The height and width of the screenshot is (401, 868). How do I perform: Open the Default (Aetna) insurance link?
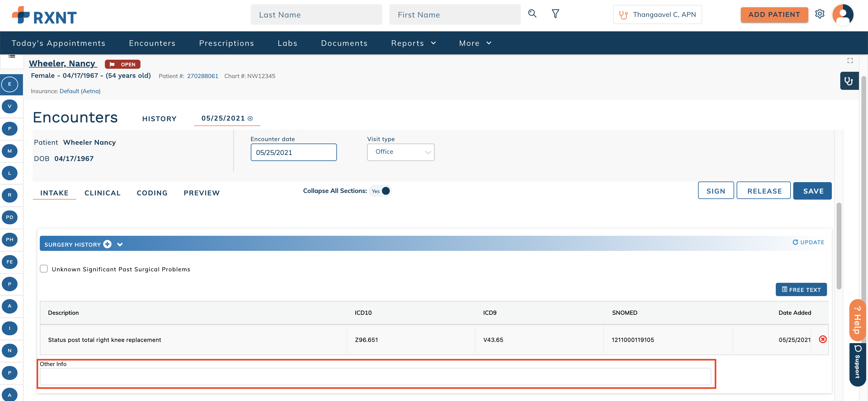point(80,91)
